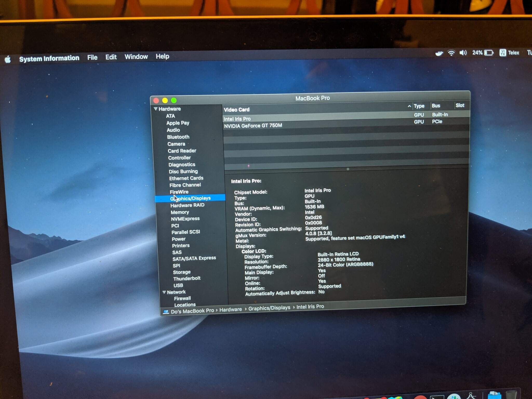
Task: Open the Telex input source menu
Action: 509,53
